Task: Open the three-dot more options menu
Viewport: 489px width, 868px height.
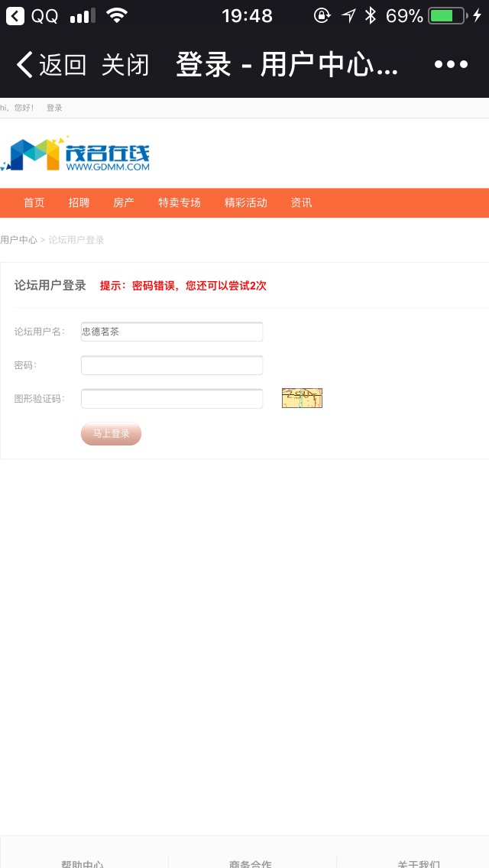Action: [x=451, y=65]
